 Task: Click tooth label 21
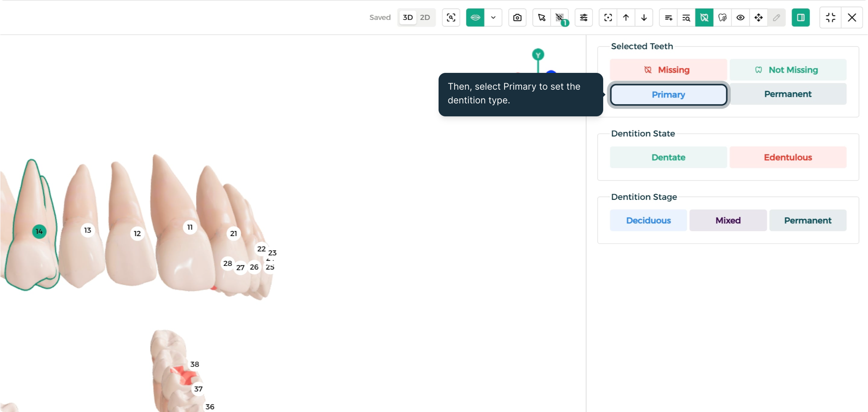pos(234,233)
